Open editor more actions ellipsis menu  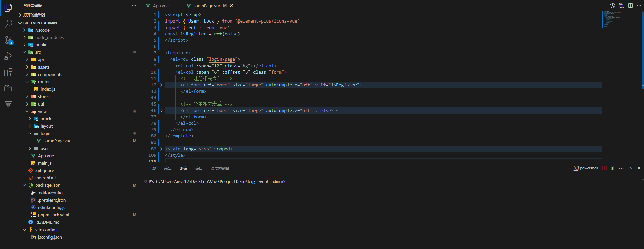pos(639,6)
